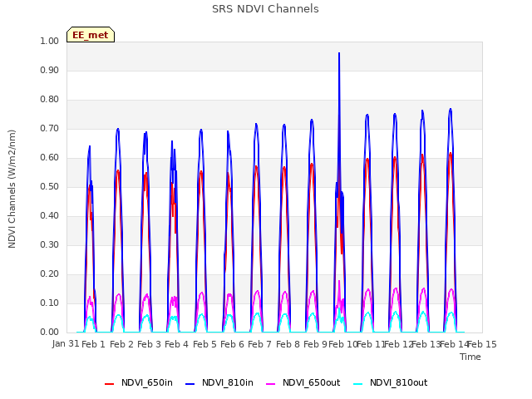Click the NDVI Channels (W/m2/nm) axis label
Image resolution: width=532 pixels, height=399 pixels.
point(12,189)
